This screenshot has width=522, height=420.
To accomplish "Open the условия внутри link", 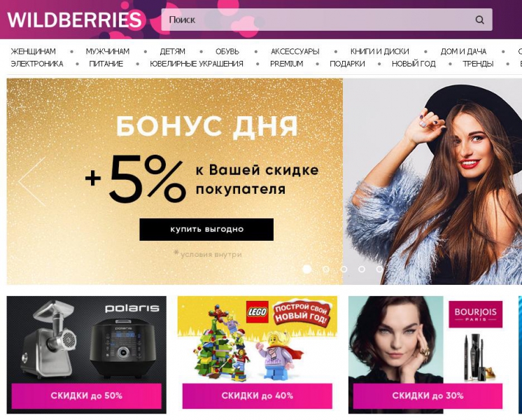I will 211,255.
